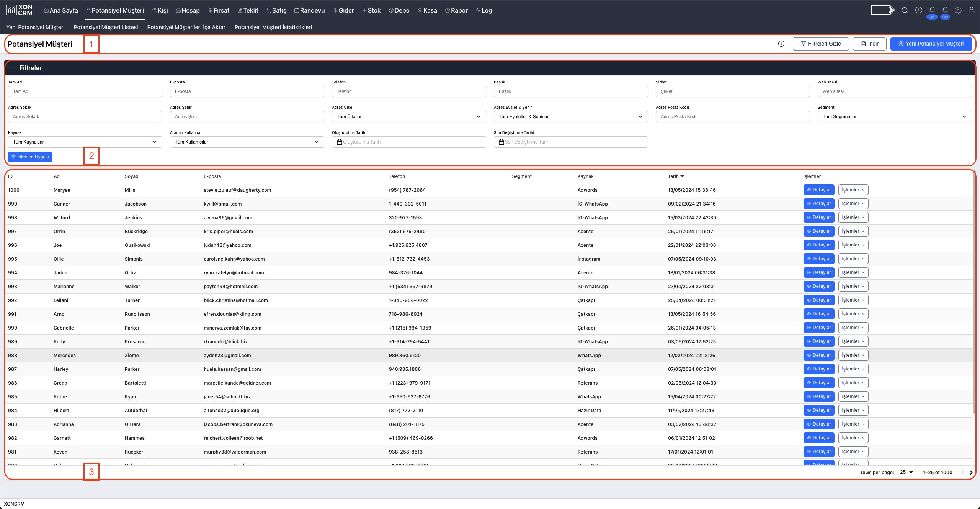Click the info circle icon beside Filtreleri Gizle
The width and height of the screenshot is (980, 509).
coord(781,44)
